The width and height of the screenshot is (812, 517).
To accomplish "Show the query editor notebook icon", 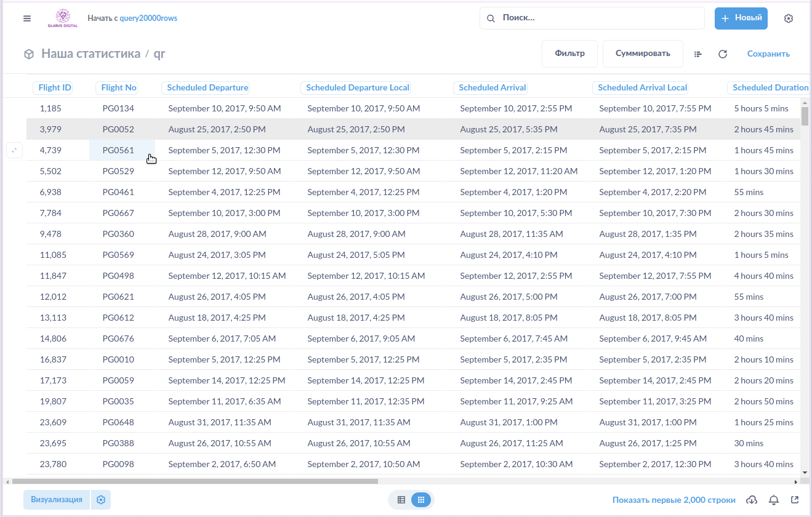I will tap(698, 54).
